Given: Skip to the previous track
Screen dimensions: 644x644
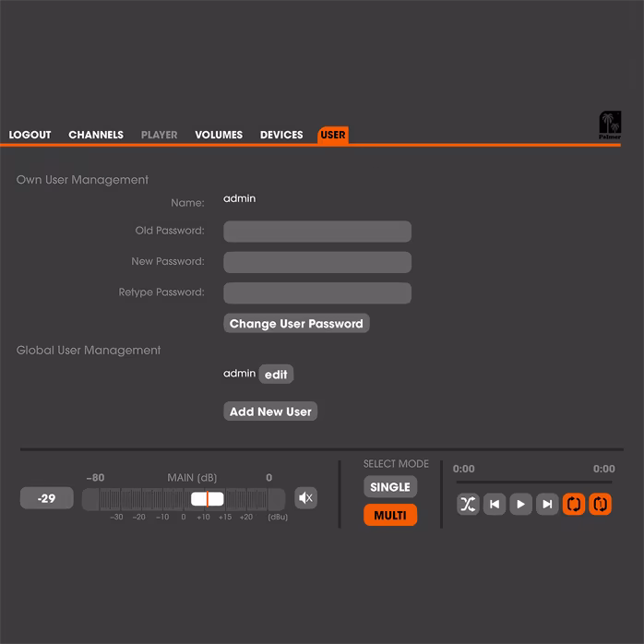Looking at the screenshot, I should click(x=495, y=505).
